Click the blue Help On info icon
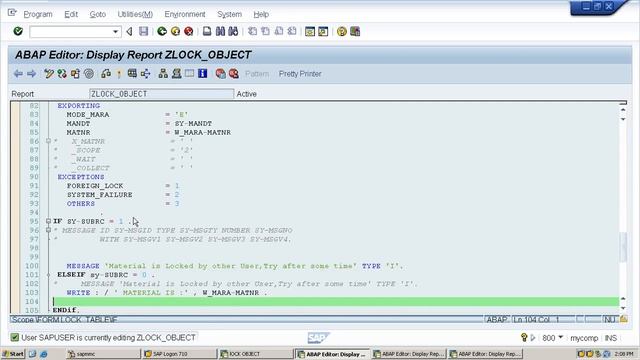The width and height of the screenshot is (640, 360). [202, 73]
